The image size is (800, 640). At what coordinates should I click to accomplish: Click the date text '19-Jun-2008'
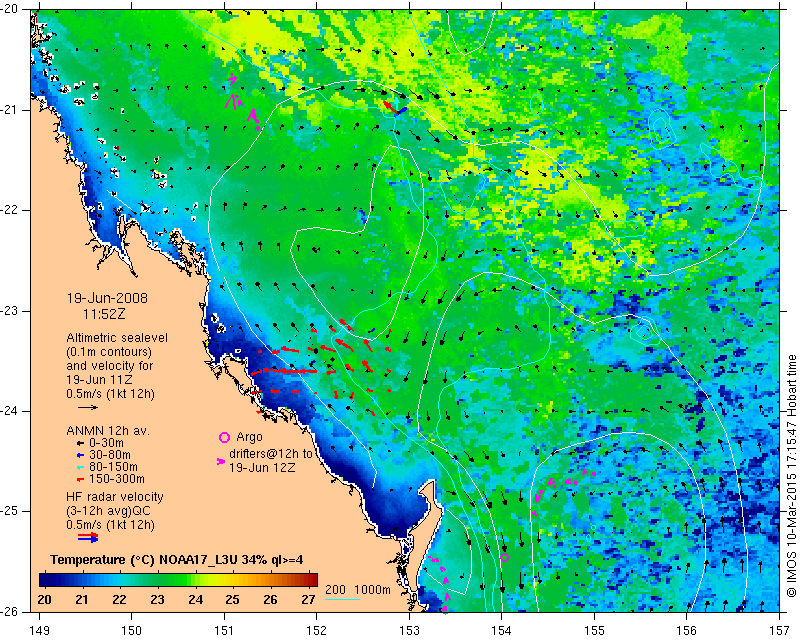[x=107, y=298]
